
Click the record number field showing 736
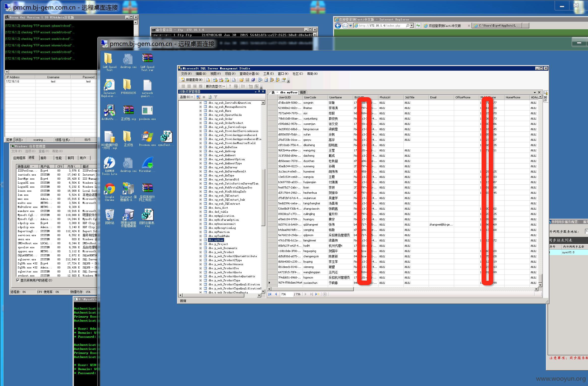click(286, 294)
